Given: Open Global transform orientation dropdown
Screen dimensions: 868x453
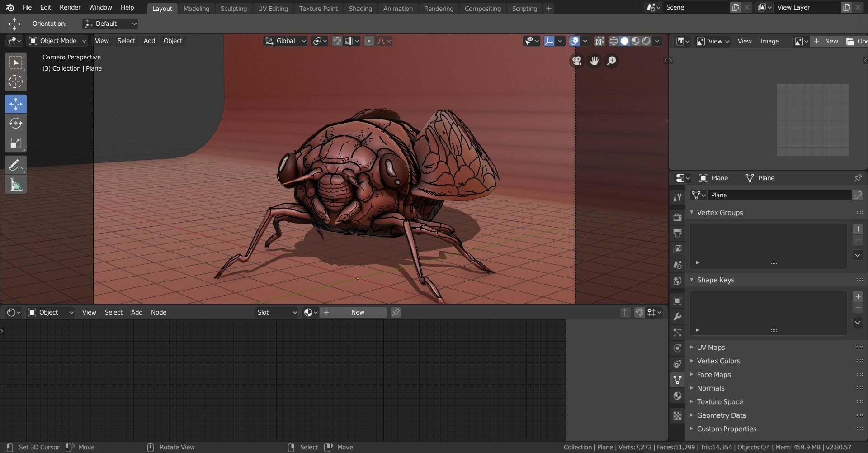Looking at the screenshot, I should 285,41.
